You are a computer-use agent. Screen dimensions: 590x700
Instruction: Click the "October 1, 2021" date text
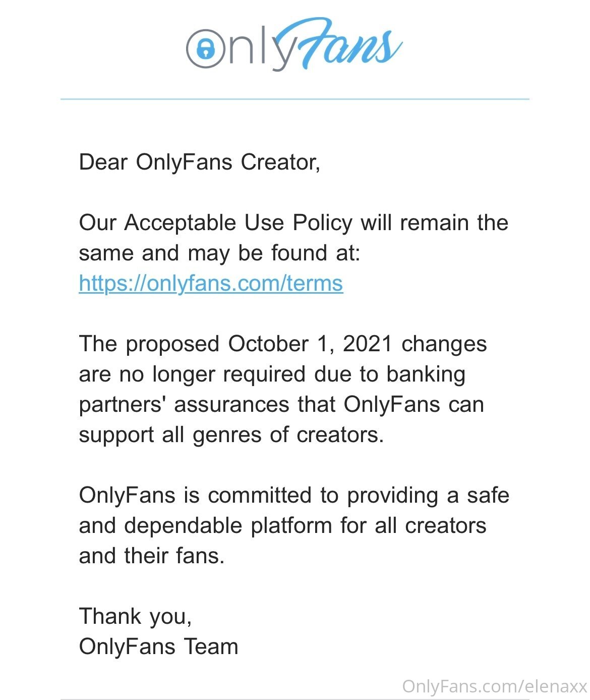click(310, 344)
